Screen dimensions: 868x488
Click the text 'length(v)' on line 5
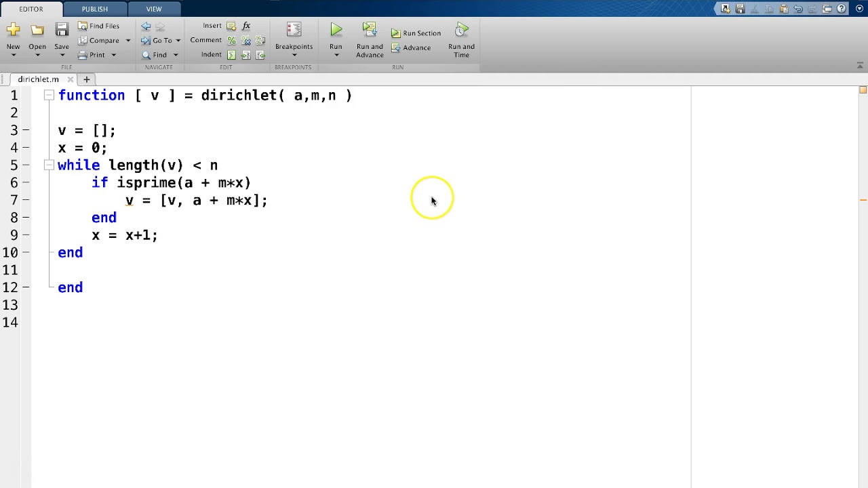(x=146, y=165)
